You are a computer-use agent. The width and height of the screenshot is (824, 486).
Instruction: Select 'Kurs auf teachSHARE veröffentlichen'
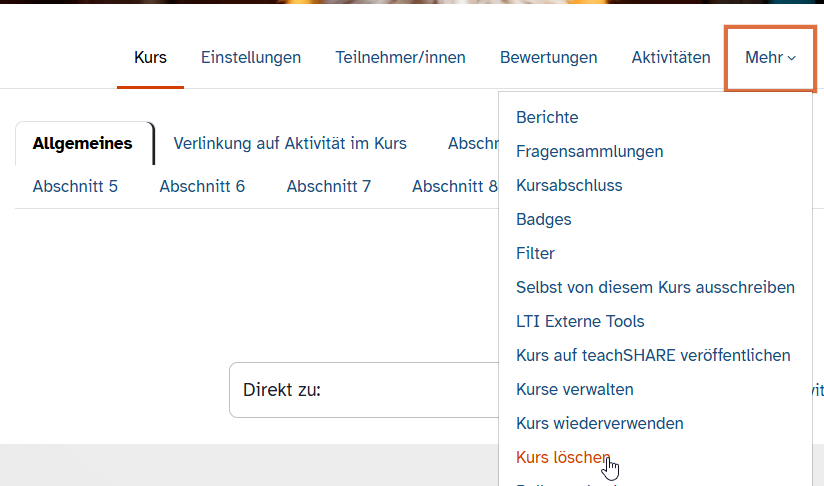click(x=653, y=356)
